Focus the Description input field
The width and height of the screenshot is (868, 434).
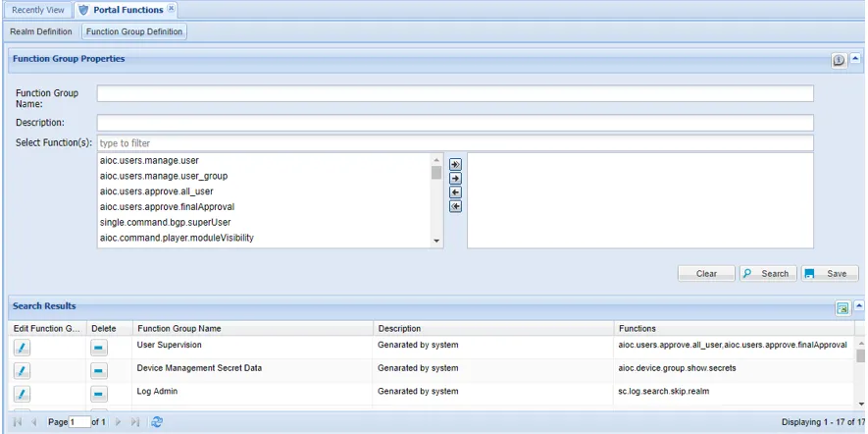click(455, 123)
